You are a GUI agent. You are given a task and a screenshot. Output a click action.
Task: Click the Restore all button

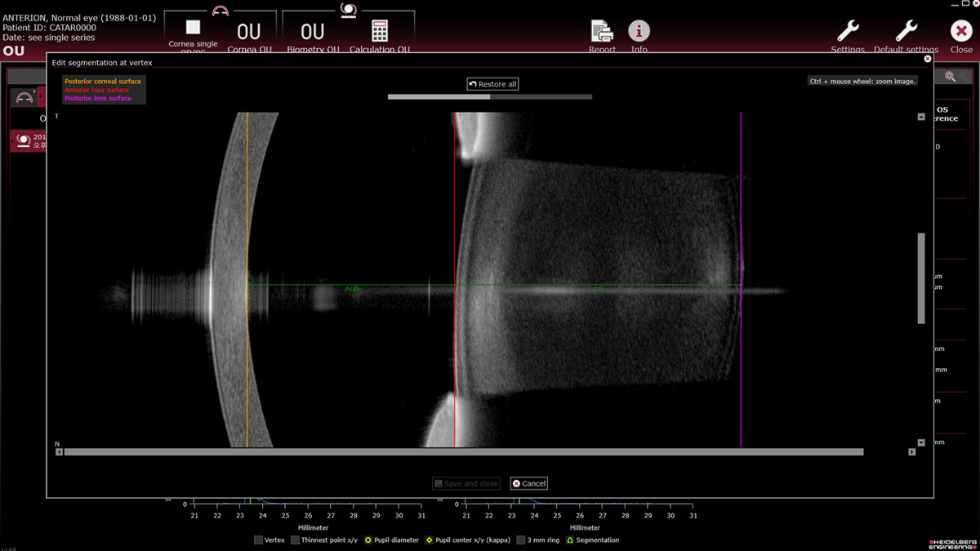click(492, 84)
